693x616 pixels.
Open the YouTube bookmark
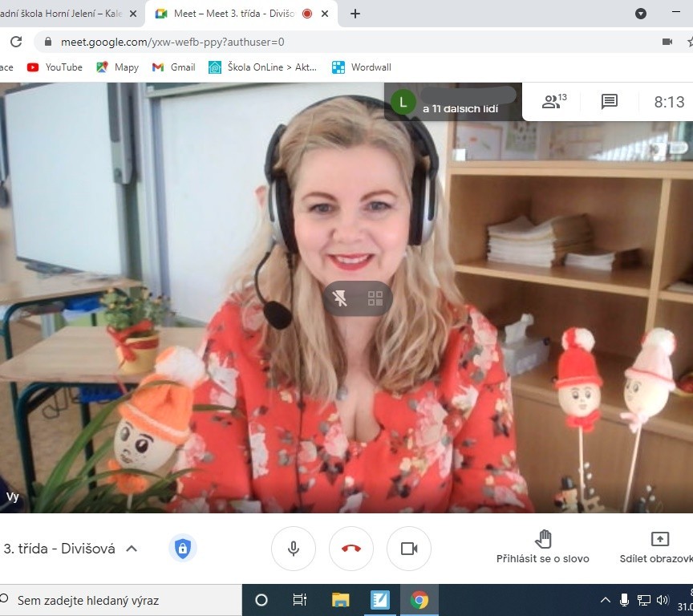click(x=55, y=67)
